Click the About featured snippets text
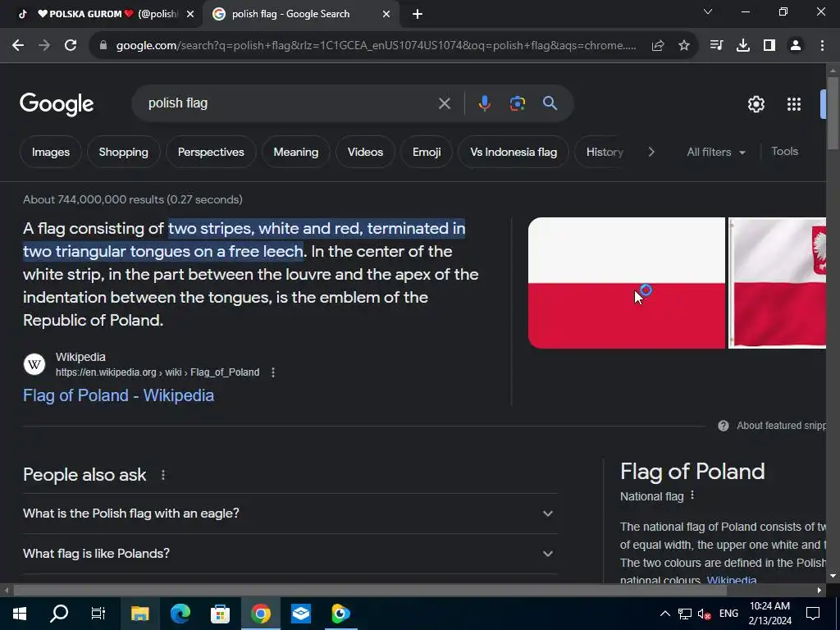 (781, 426)
